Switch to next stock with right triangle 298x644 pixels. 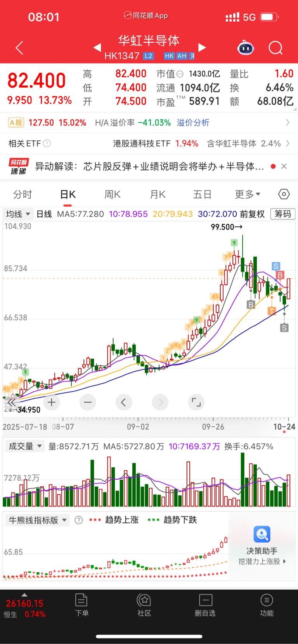pos(202,47)
